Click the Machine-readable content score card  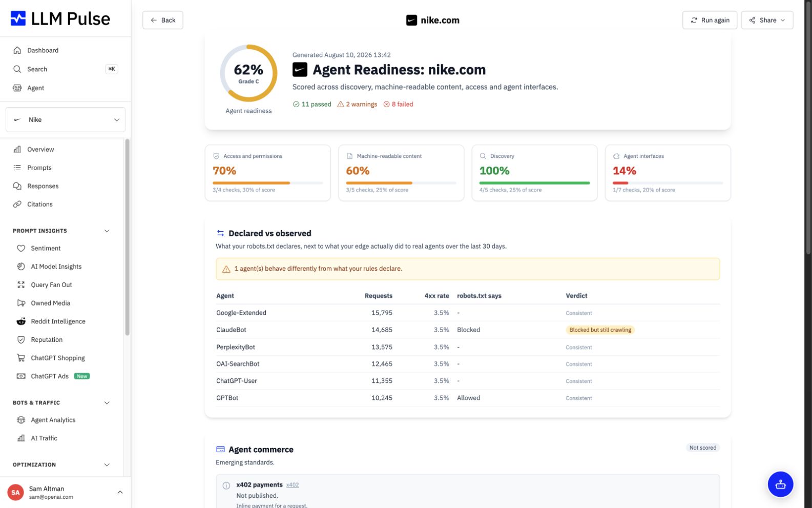pos(401,173)
